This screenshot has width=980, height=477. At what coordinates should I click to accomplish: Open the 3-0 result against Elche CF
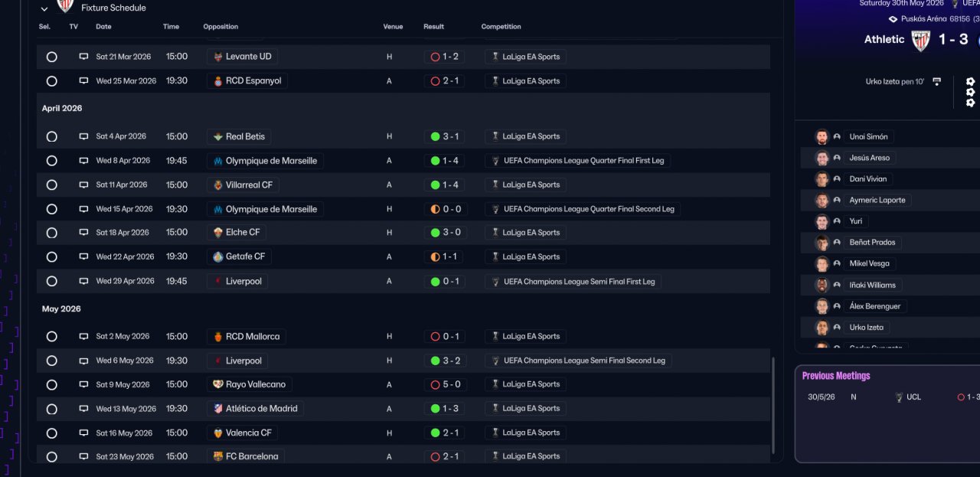[x=445, y=233]
